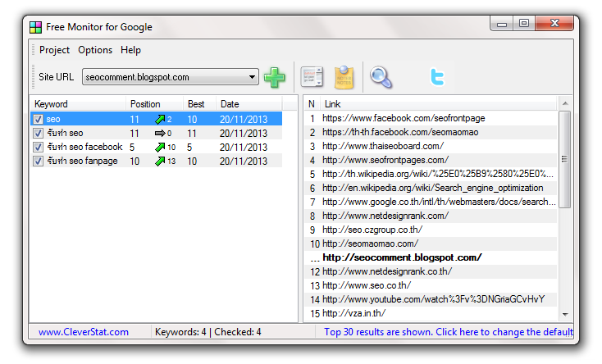Open the keyword list editor icon
Screen dimensions: 602x364
(312, 77)
